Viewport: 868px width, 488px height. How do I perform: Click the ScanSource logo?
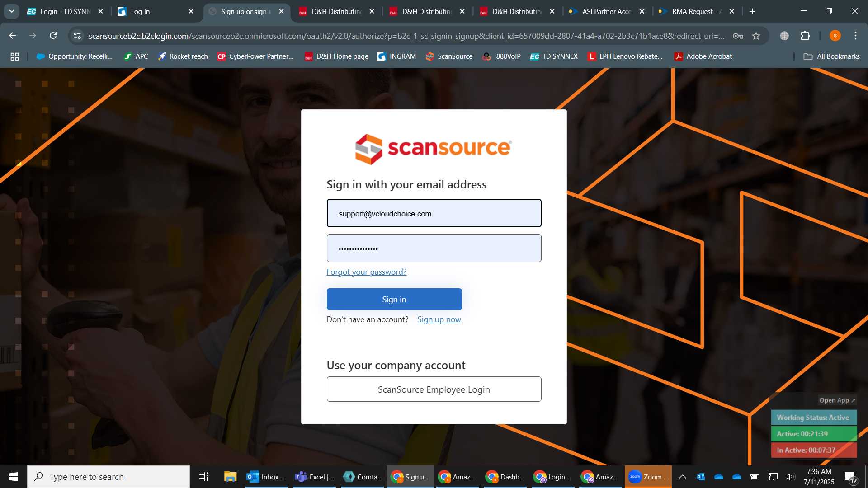(x=434, y=149)
